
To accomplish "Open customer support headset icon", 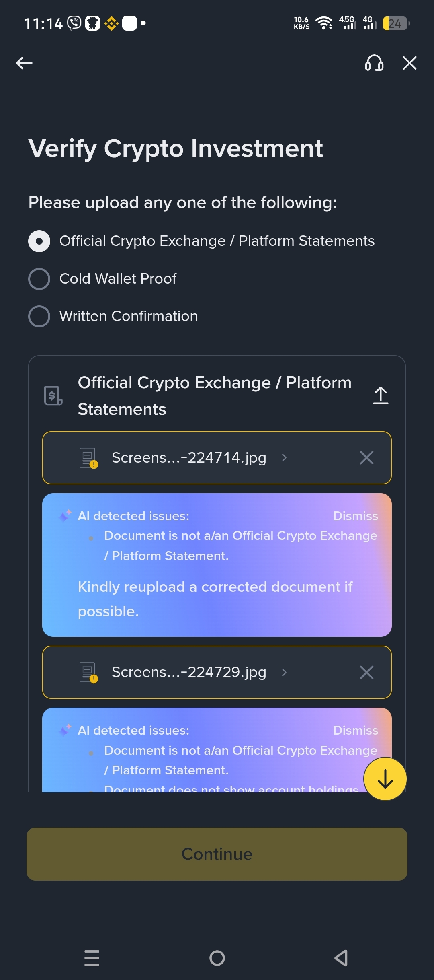I will (374, 63).
